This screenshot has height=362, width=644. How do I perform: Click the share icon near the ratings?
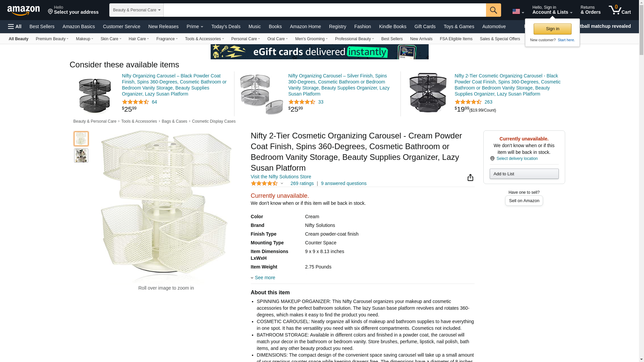pyautogui.click(x=470, y=178)
